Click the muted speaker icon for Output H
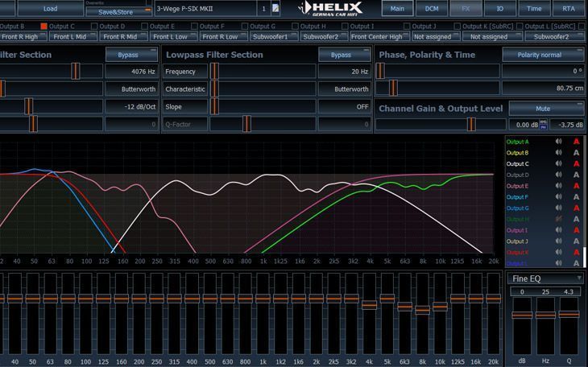 [558, 220]
